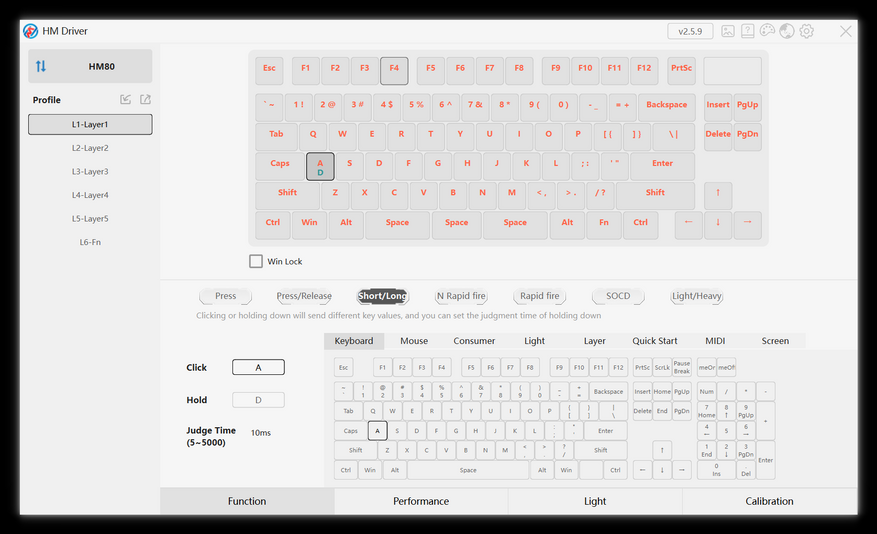Screen dimensions: 877x534
Task: Choose the wide Space key in gray picker
Action: 468,470
